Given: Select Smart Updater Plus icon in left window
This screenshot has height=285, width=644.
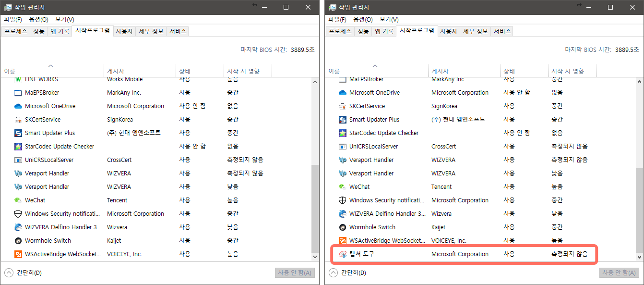Looking at the screenshot, I should pos(18,133).
